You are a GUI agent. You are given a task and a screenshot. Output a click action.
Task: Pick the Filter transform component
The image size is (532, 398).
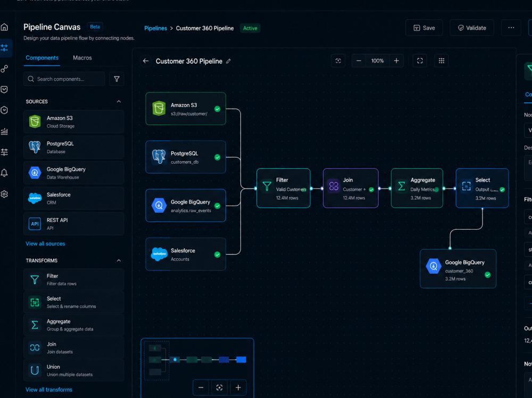73,280
